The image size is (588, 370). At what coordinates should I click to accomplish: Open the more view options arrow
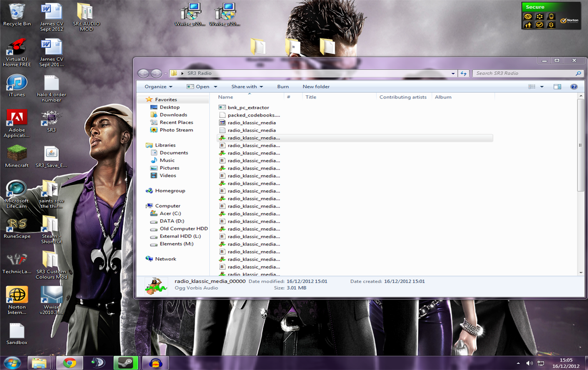542,86
